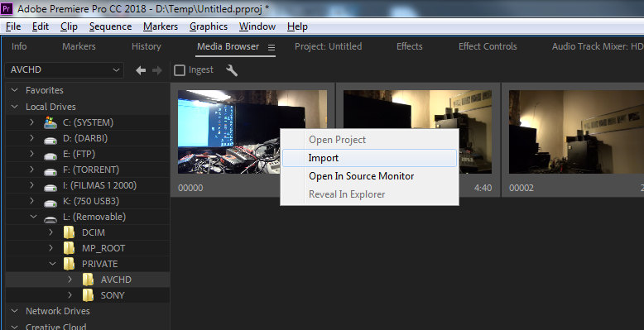Collapse the PRIVATE folder

(53, 264)
